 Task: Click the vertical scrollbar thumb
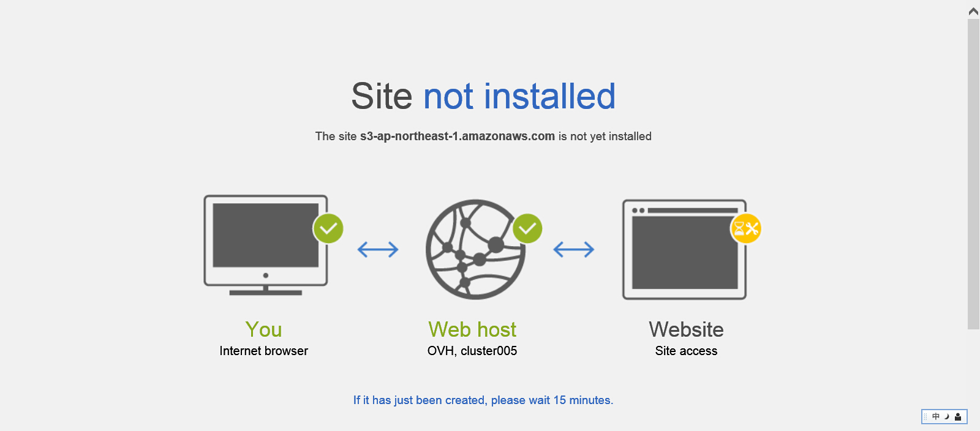point(973,174)
